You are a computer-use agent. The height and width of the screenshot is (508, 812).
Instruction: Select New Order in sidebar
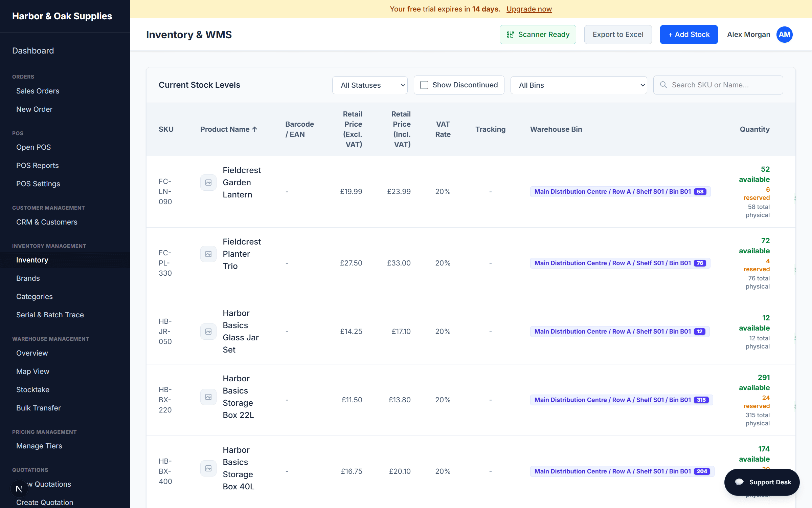(35, 109)
